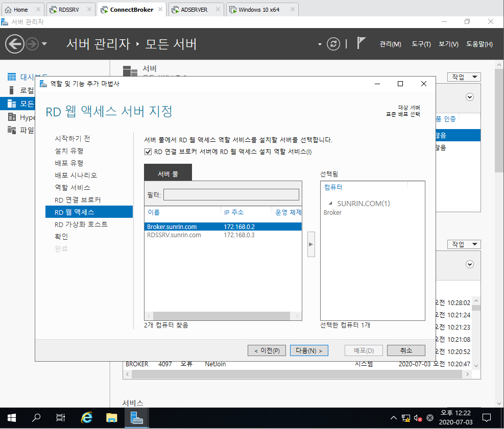Screen dimensions: 504x429
Task: Toggle the RD 연결 브로커 서버에 RD 웹 액세스 checkbox
Action: tap(148, 152)
